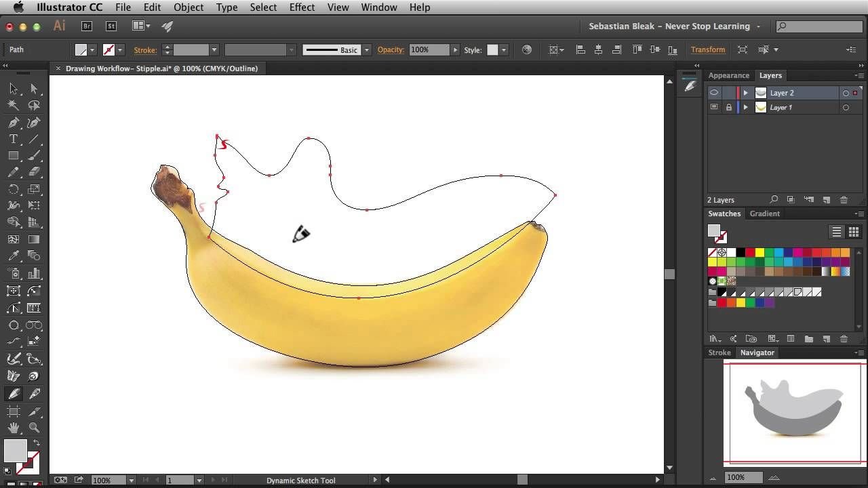Open the Effect menu

click(302, 7)
